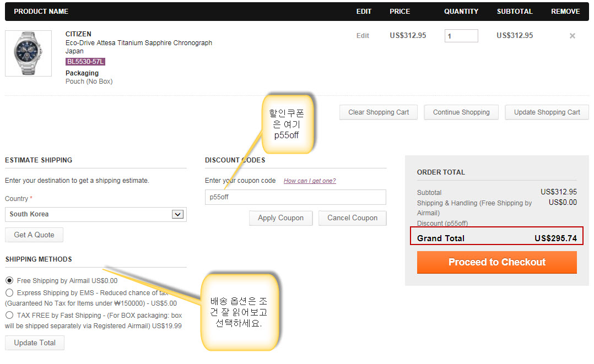
Task: Select Express Shipping by EMS option
Action: click(9, 293)
